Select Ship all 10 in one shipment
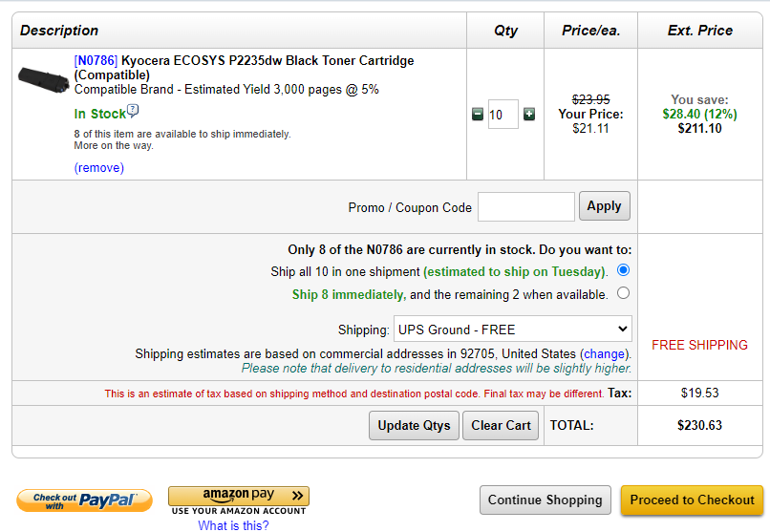 click(623, 270)
